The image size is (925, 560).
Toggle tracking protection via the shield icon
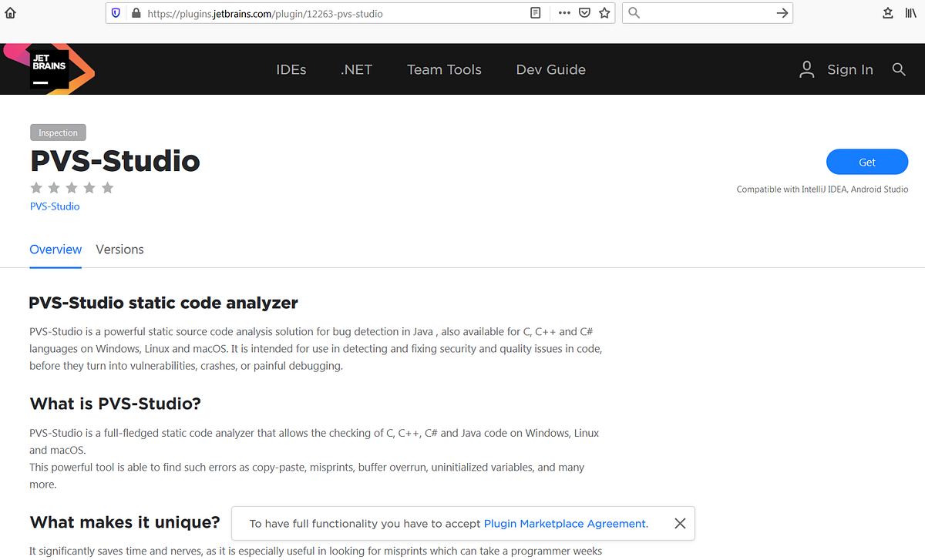[x=116, y=13]
